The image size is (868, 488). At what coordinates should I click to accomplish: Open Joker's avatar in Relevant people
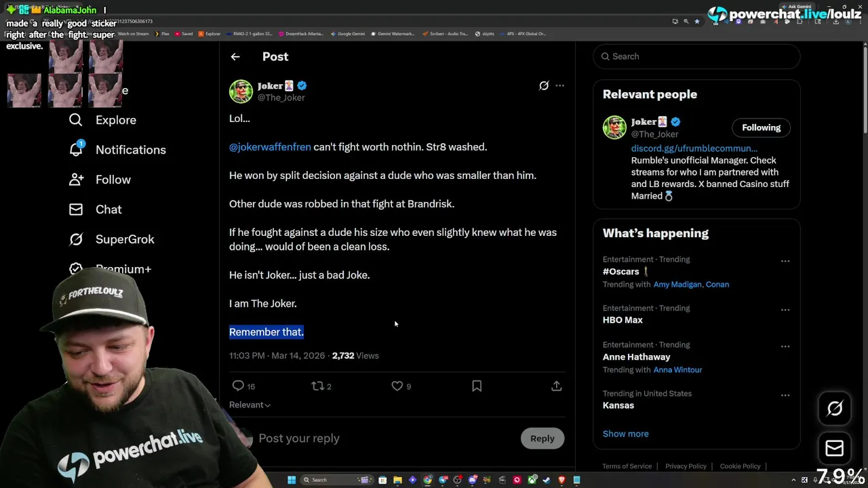coord(614,127)
